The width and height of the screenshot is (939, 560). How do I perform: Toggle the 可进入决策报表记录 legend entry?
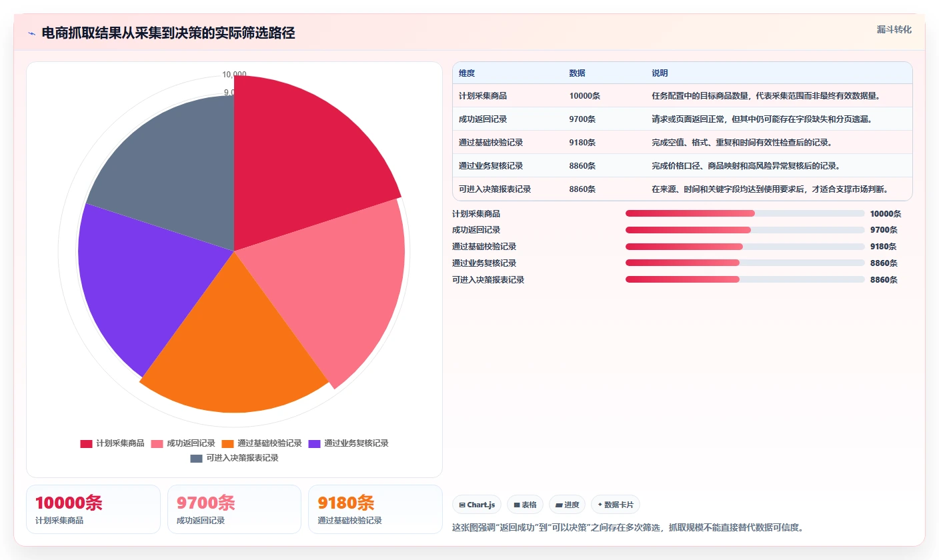click(234, 458)
